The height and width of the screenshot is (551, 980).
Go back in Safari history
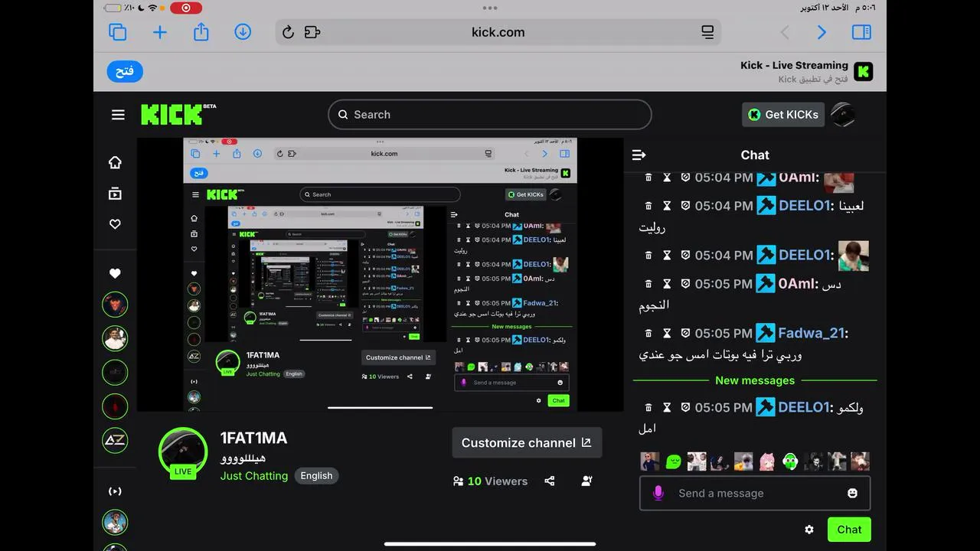[x=784, y=32]
